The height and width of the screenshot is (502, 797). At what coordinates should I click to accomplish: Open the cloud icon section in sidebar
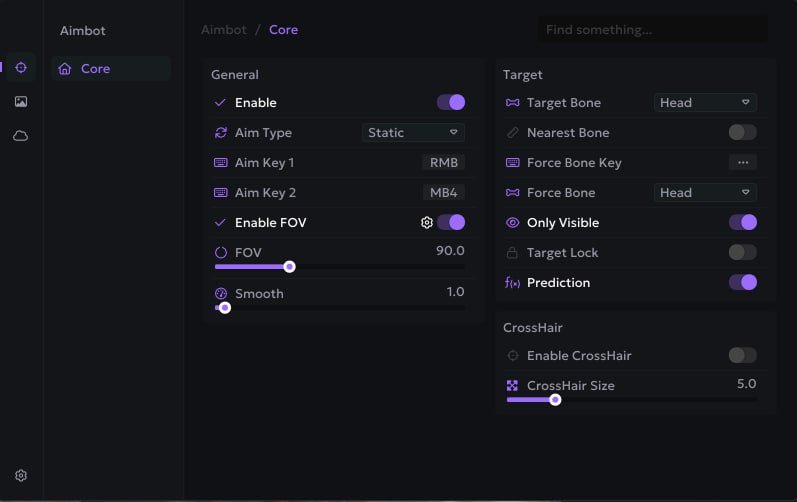click(x=21, y=136)
